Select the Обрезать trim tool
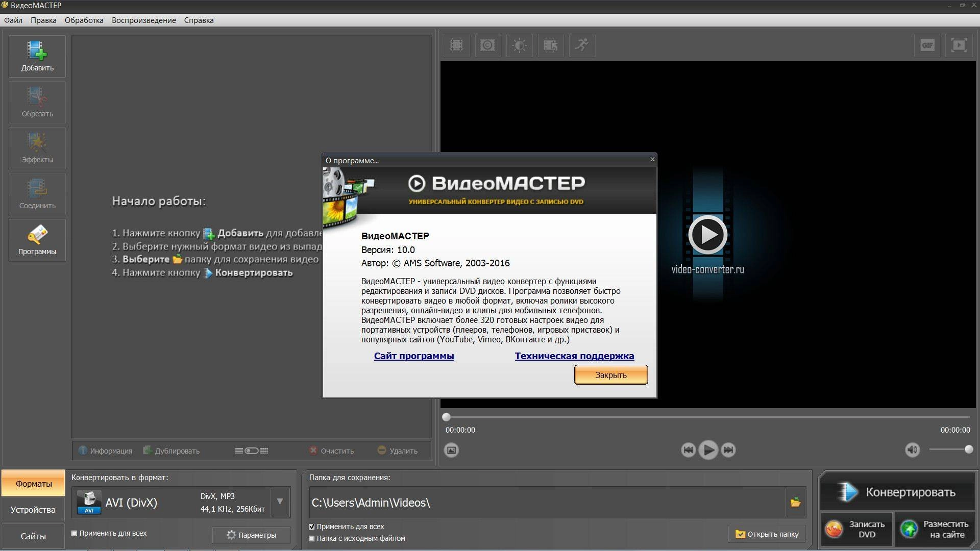 coord(37,102)
